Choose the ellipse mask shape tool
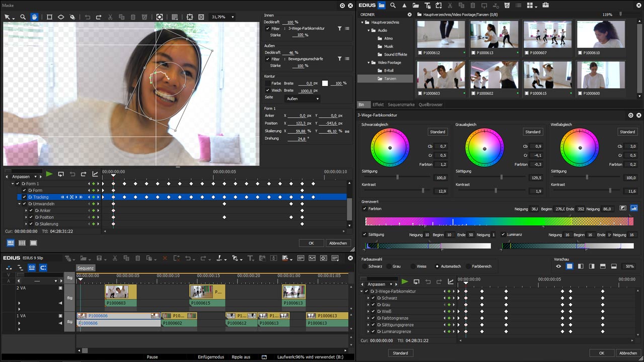644x362 pixels. point(61,17)
